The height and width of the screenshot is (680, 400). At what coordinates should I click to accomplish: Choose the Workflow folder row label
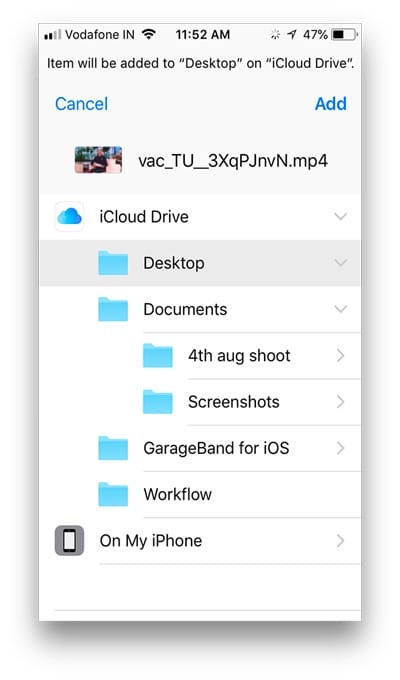pos(178,494)
